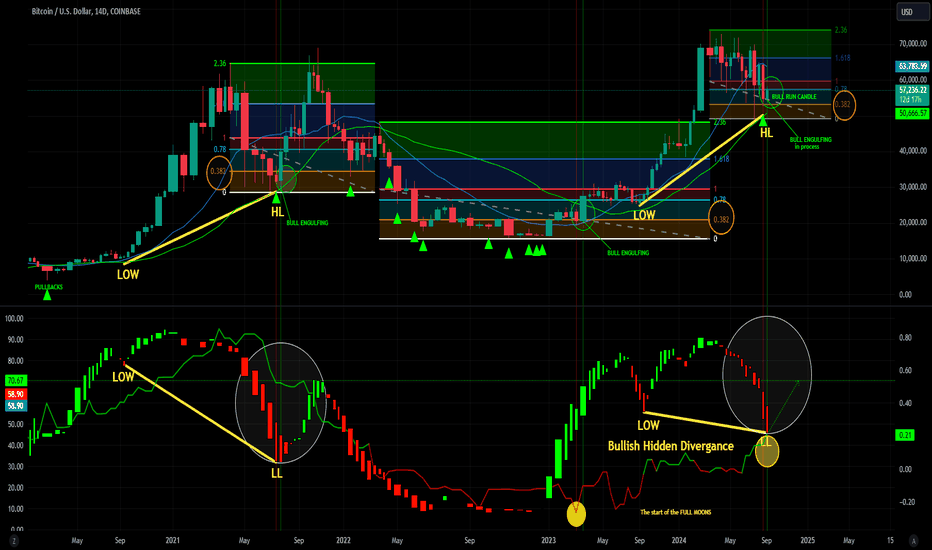The image size is (932, 550).
Task: Select the 58.90 red indicator label
Action: (15, 394)
